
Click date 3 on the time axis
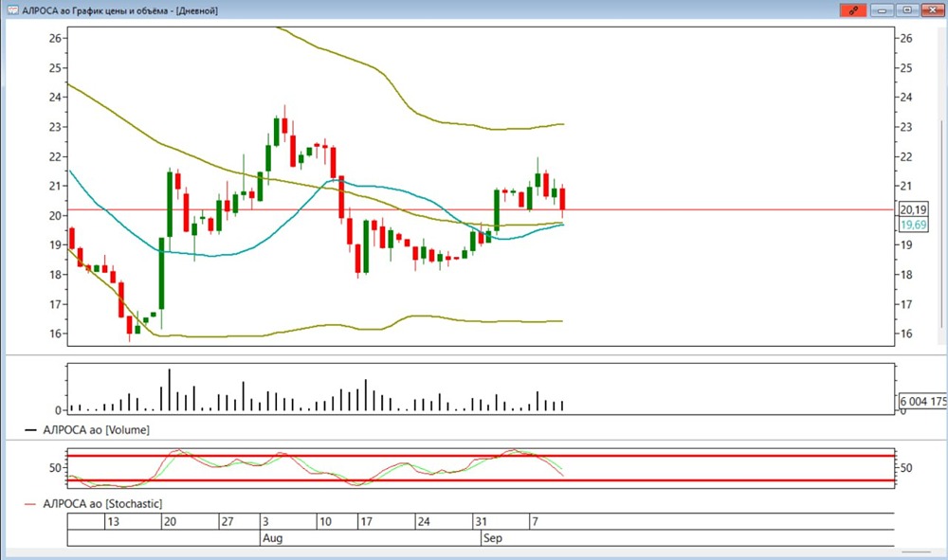coord(265,521)
